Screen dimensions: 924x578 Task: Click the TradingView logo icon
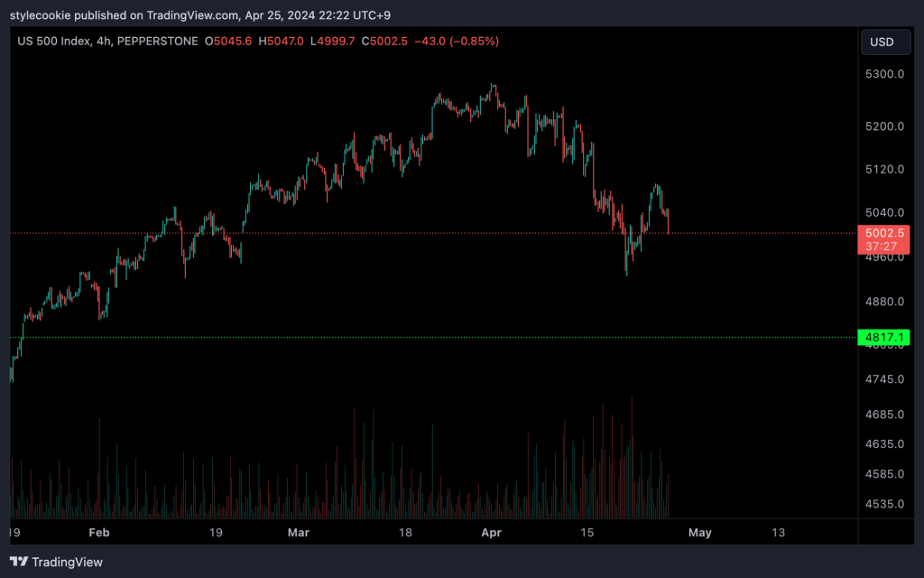pos(18,562)
